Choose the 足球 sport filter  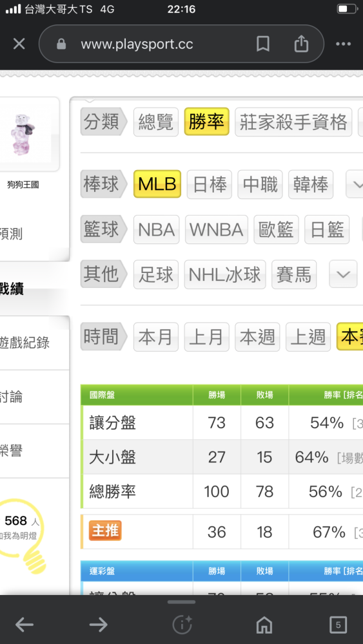156,274
